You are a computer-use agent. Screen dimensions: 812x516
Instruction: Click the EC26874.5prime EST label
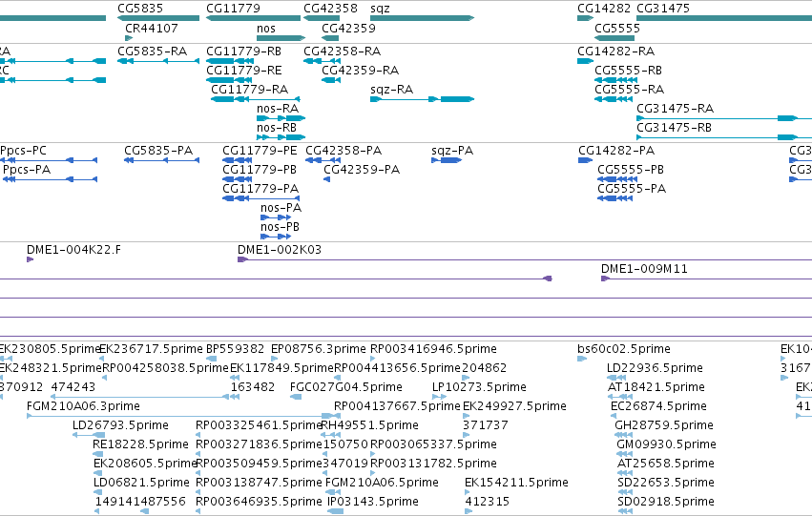(x=658, y=406)
